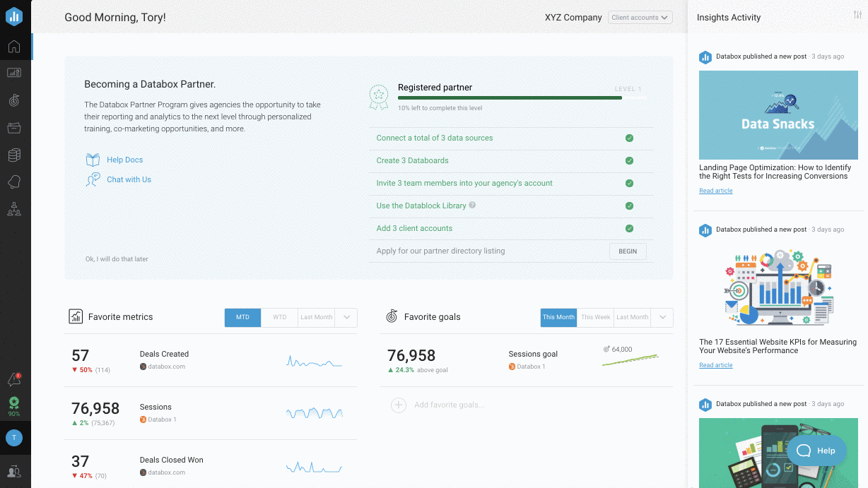This screenshot has height=488, width=868.
Task: Open the Databoards icon in sidebar
Action: tap(14, 73)
